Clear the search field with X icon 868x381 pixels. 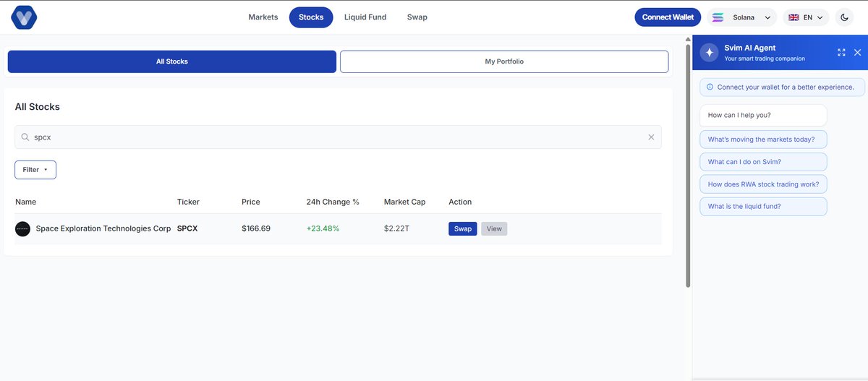point(651,137)
